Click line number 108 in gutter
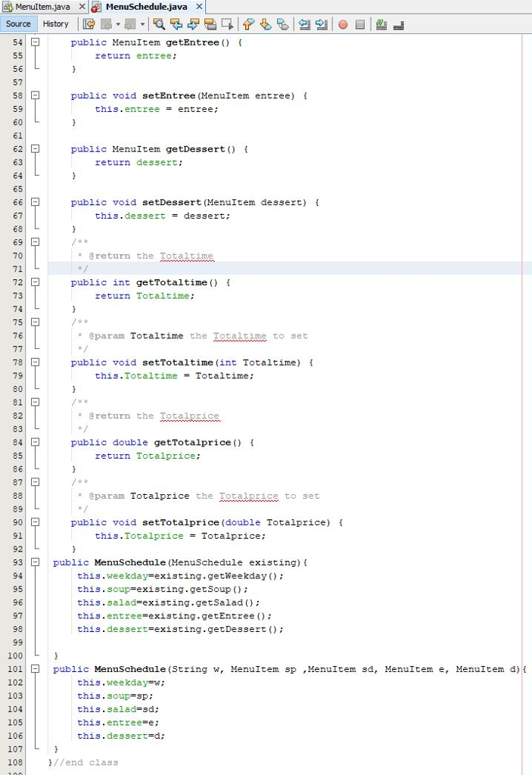The image size is (532, 775). pos(15,763)
